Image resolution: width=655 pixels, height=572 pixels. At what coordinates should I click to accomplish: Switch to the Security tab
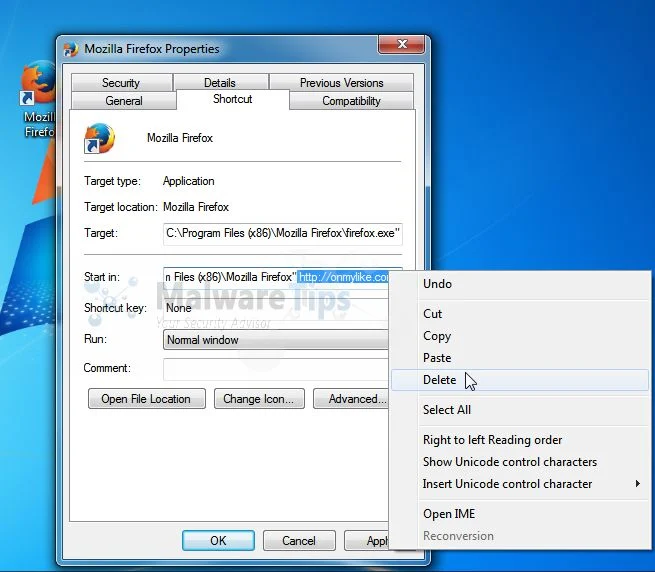click(121, 82)
